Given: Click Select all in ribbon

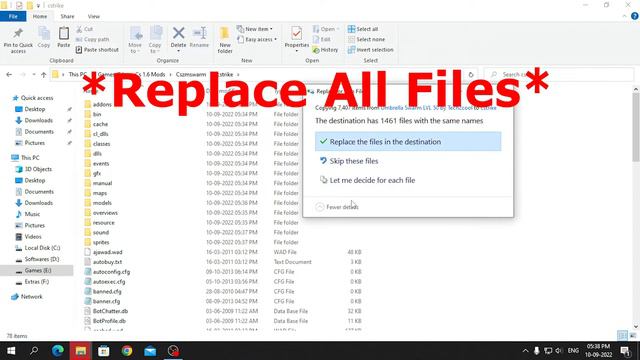Looking at the screenshot, I should [363, 29].
